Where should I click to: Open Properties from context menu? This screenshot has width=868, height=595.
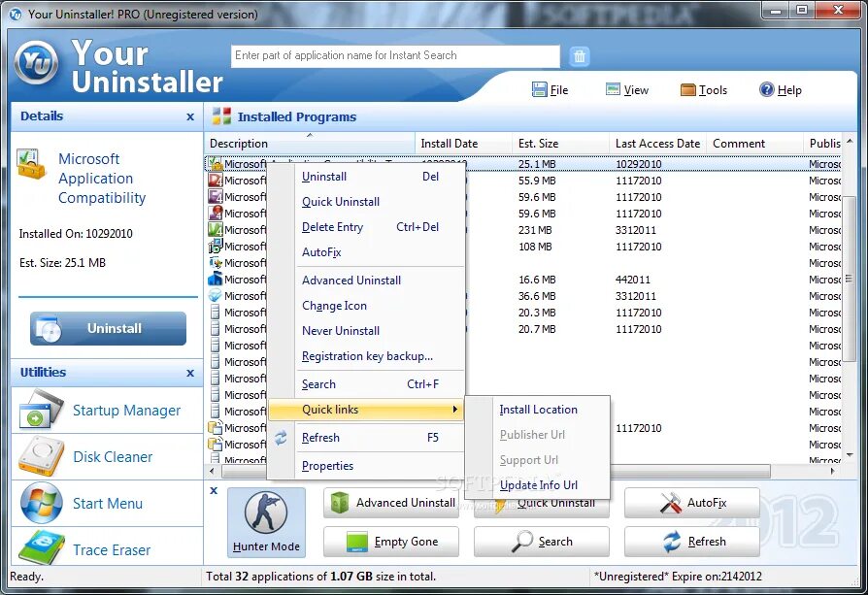click(x=366, y=466)
